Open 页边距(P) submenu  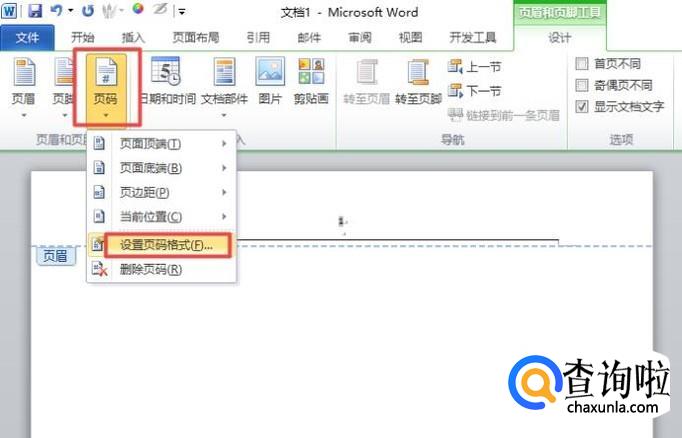[162, 192]
